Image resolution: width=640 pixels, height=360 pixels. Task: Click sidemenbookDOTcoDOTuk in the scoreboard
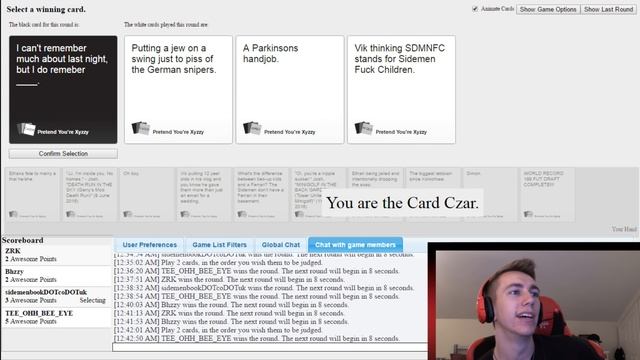[46, 293]
